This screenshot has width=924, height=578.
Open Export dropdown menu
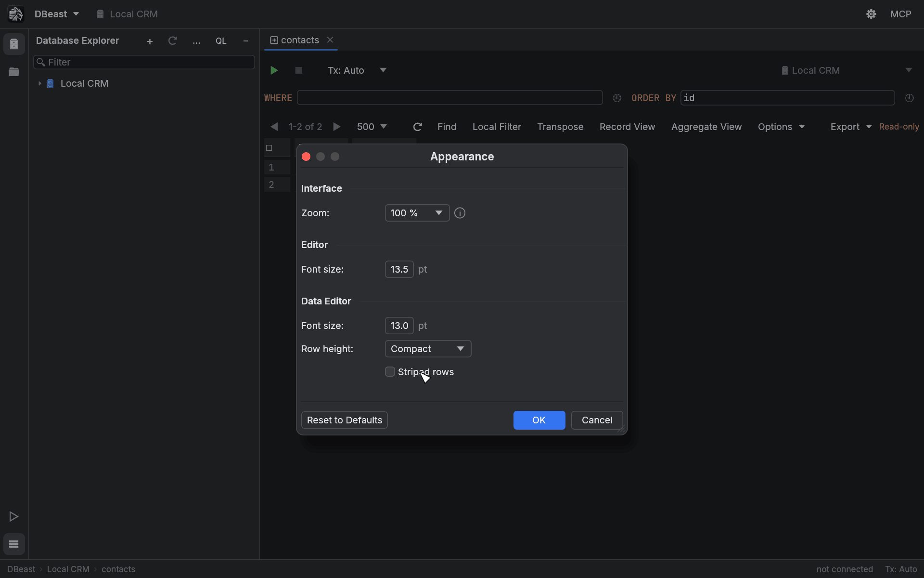(x=851, y=127)
